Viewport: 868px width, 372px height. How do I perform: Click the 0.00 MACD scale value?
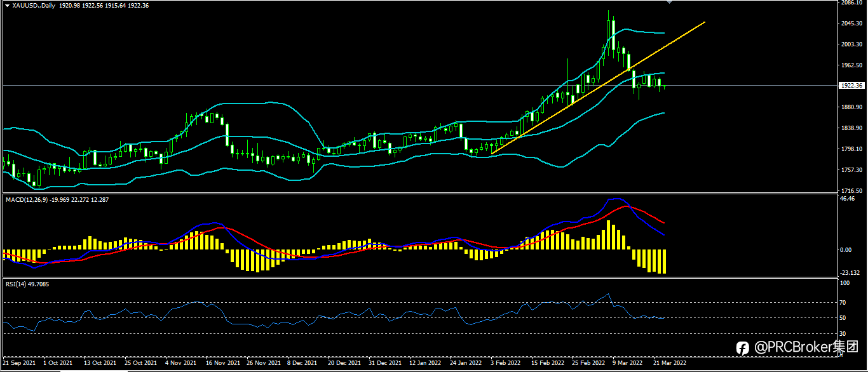coord(846,250)
